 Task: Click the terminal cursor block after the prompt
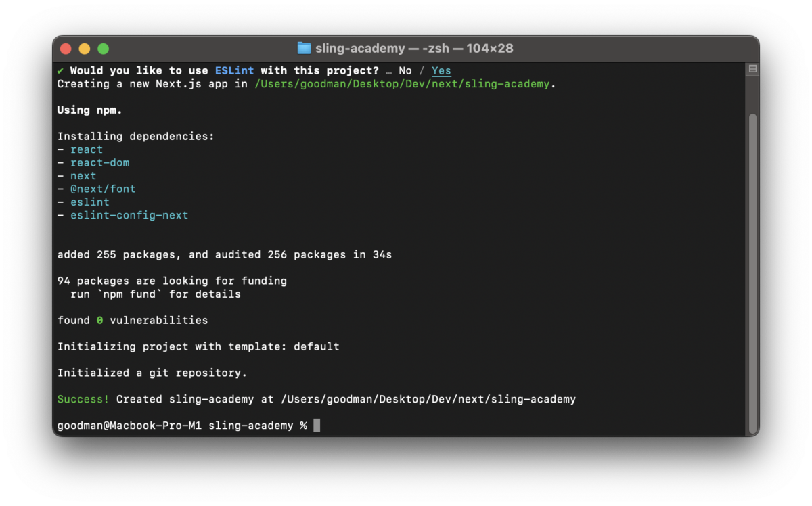point(317,425)
